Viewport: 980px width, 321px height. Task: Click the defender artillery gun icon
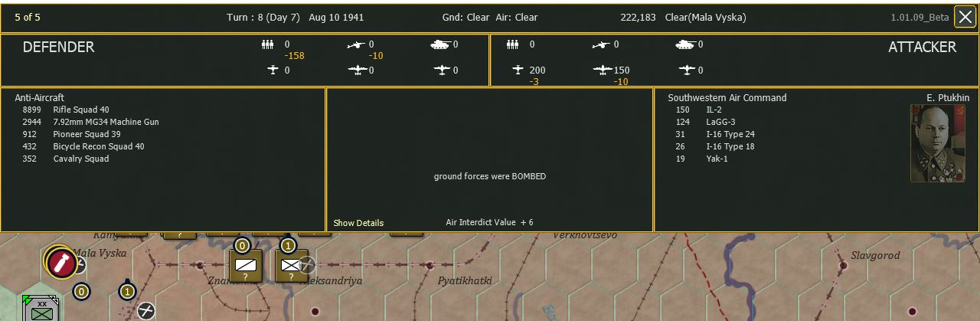356,44
